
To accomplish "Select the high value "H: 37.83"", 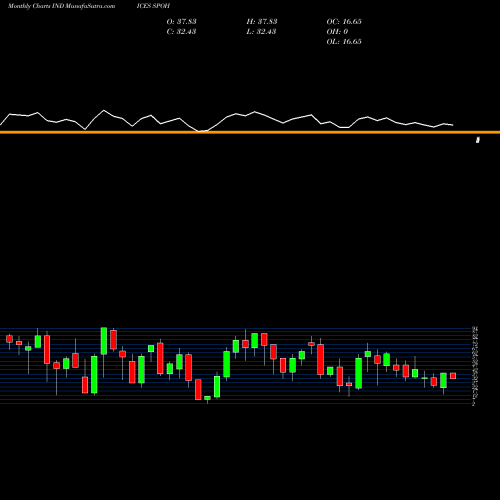I will coord(262,22).
